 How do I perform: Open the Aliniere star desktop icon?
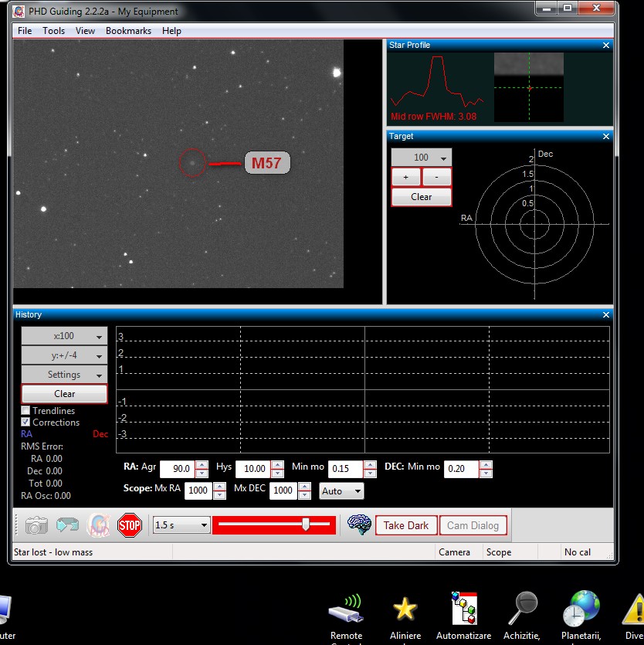(405, 618)
